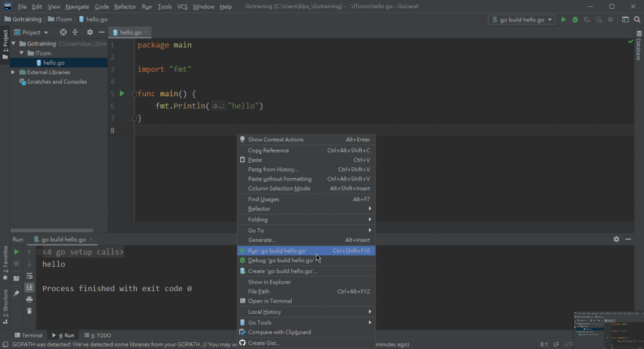
Task: Choose Paste from context menu
Action: coord(306,160)
